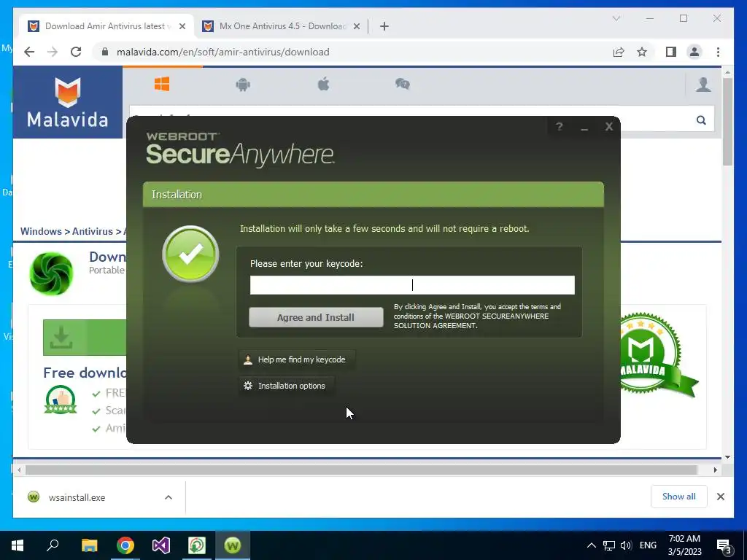Click the Malavida green seal badge
This screenshot has height=560, width=747.
(657, 355)
